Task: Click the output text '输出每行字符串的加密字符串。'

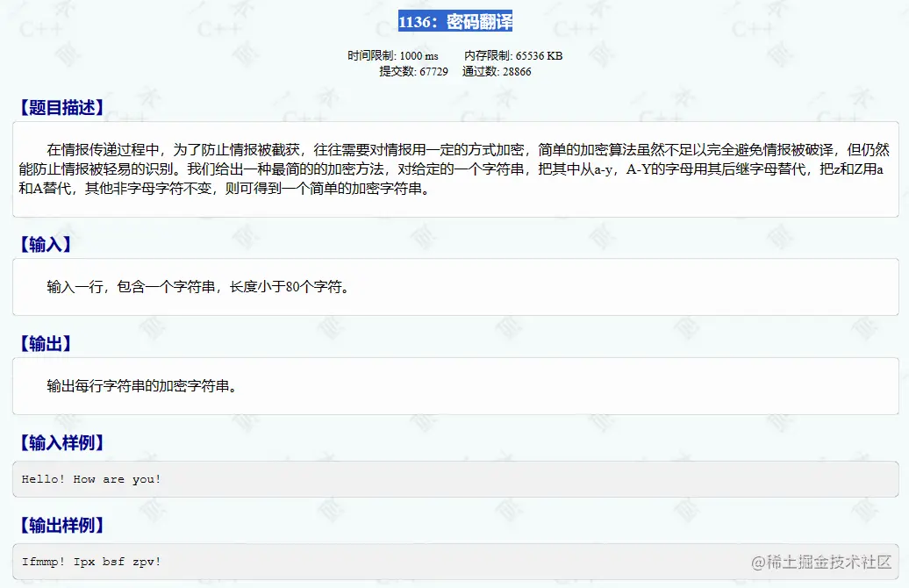Action: coord(142,385)
